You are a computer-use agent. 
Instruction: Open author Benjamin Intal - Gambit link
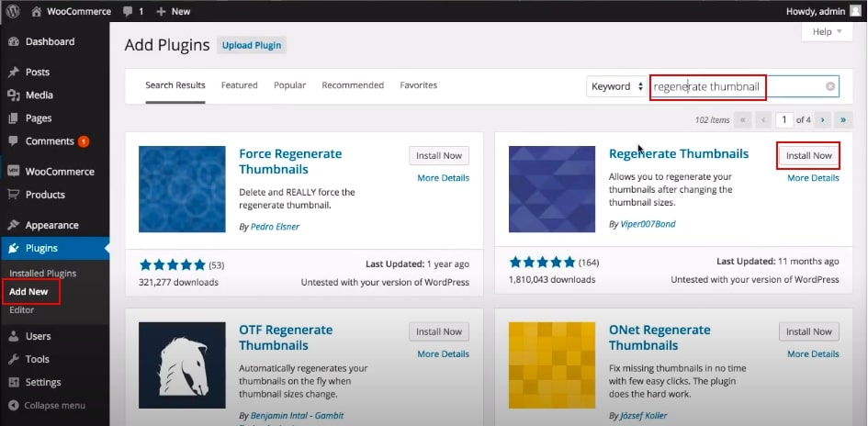click(x=298, y=415)
